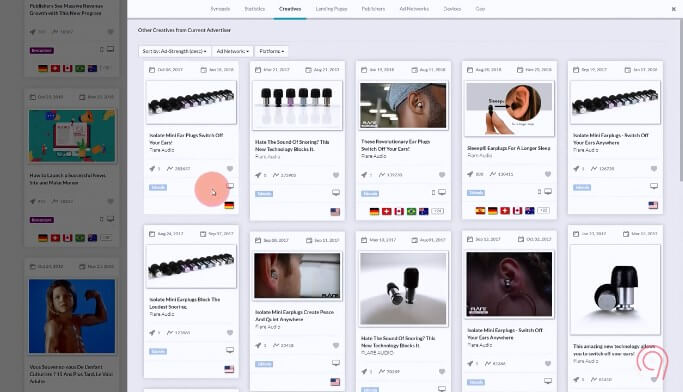The width and height of the screenshot is (683, 392).
Task: Switch to the Landing Pages tab
Action: coord(331,9)
